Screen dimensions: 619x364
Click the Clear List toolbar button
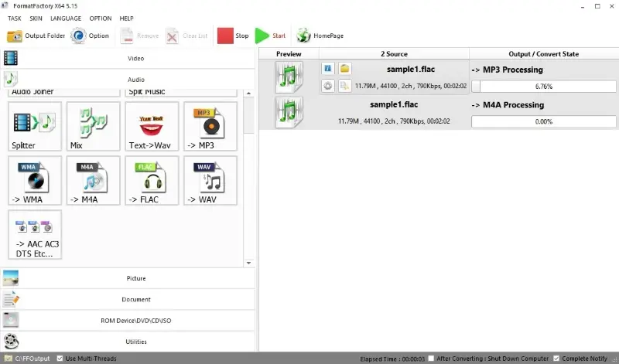186,36
